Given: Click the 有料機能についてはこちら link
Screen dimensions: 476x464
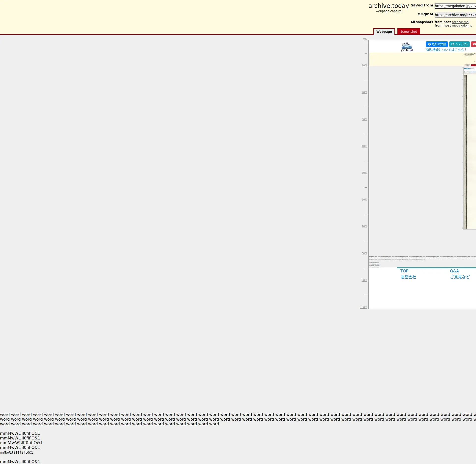Looking at the screenshot, I should pos(446,50).
